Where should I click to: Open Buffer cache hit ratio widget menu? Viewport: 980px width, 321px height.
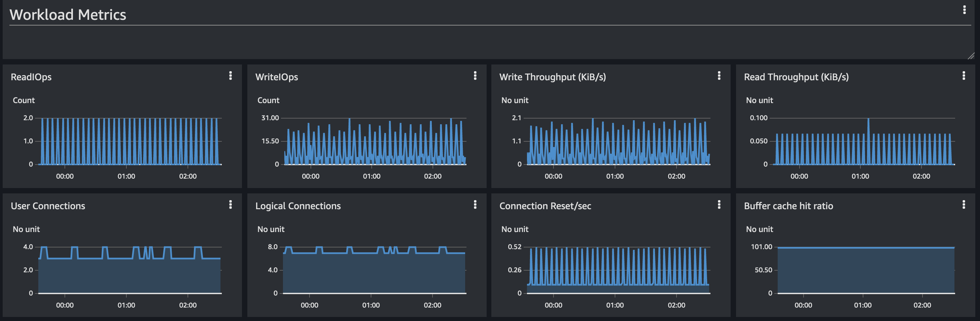coord(963,205)
